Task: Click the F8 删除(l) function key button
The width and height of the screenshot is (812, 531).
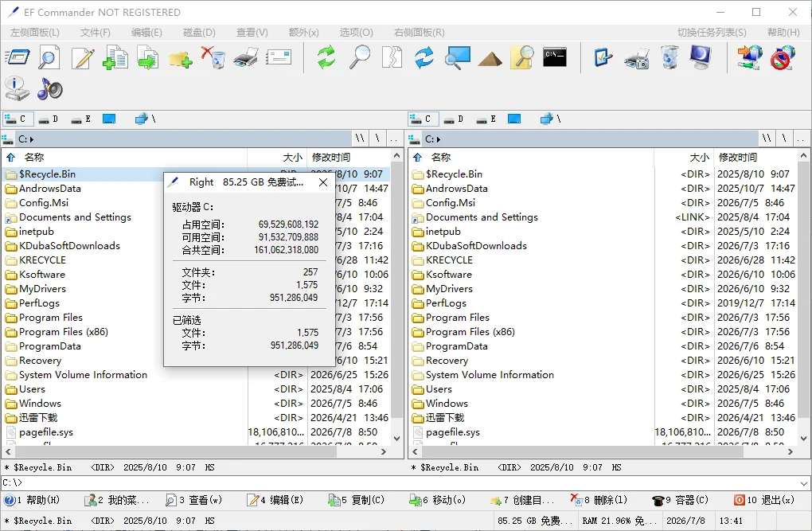Action: tap(599, 500)
